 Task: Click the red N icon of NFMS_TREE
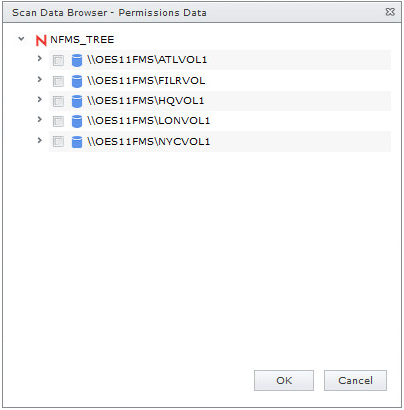41,40
